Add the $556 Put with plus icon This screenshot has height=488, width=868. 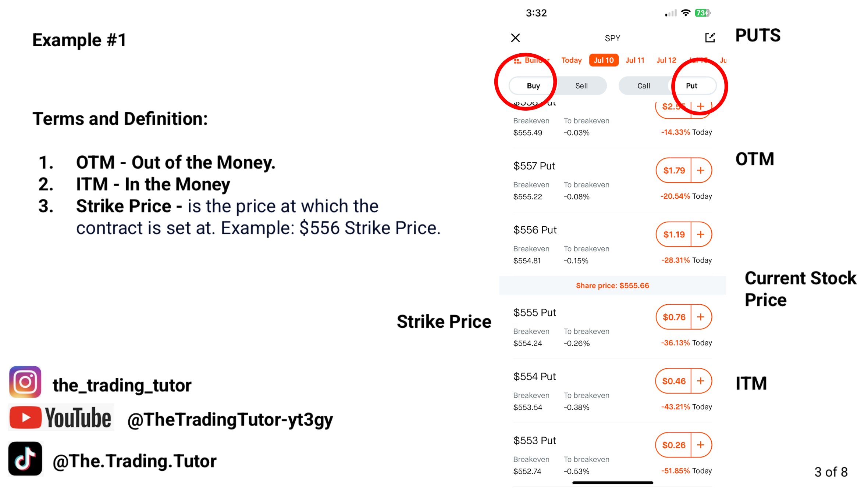701,234
